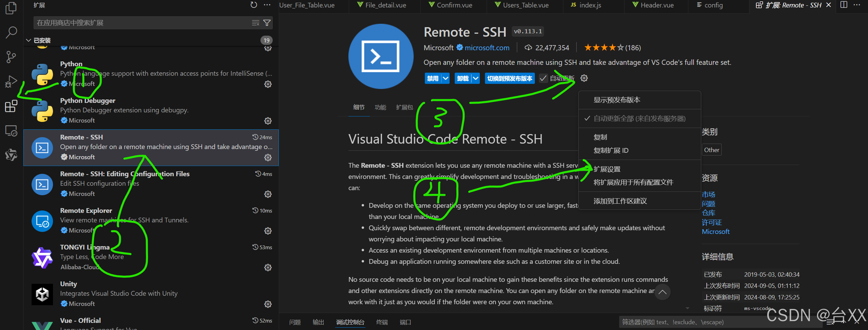Click the Remote - SSH large logo

[x=381, y=56]
